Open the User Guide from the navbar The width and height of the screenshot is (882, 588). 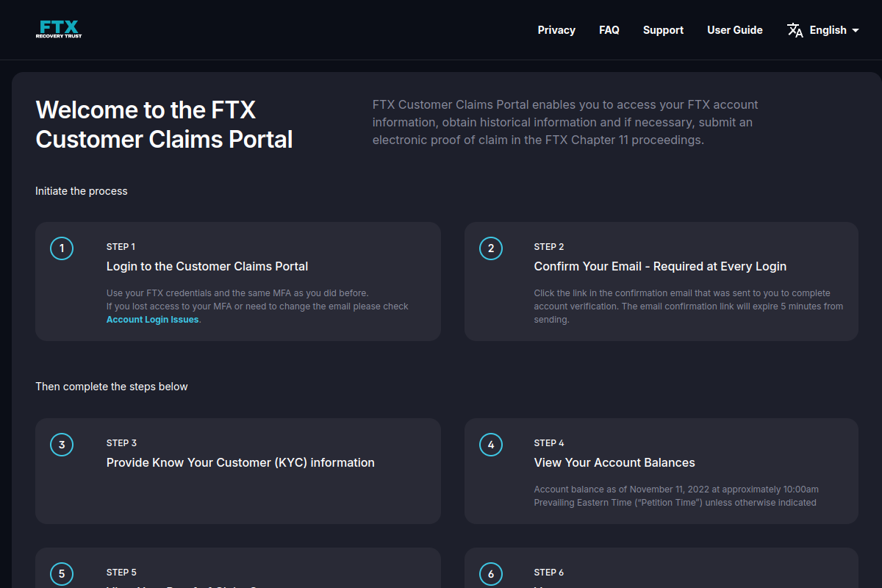point(735,30)
